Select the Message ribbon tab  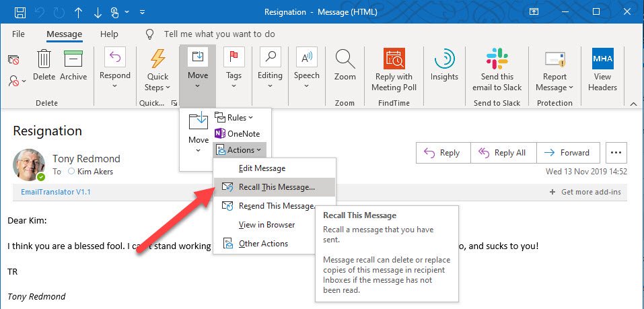tap(64, 34)
